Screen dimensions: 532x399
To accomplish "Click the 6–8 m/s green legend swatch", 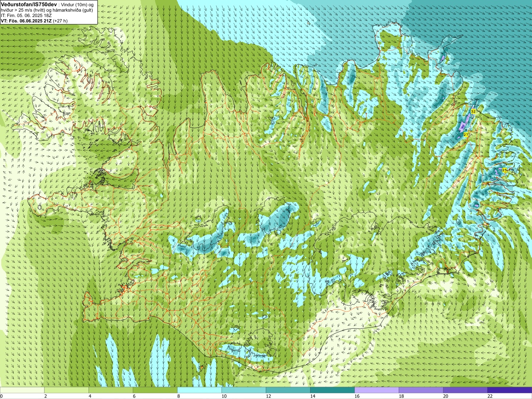I will click(155, 390).
